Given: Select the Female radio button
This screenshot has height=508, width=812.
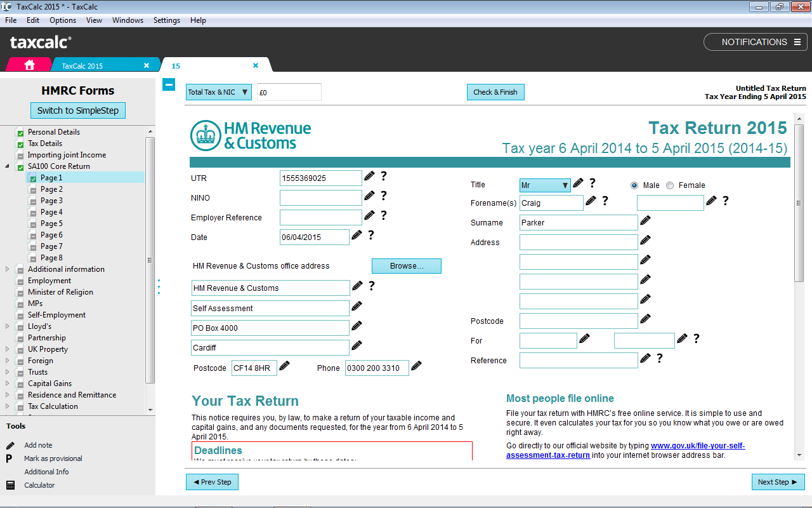Looking at the screenshot, I should pyautogui.click(x=670, y=185).
